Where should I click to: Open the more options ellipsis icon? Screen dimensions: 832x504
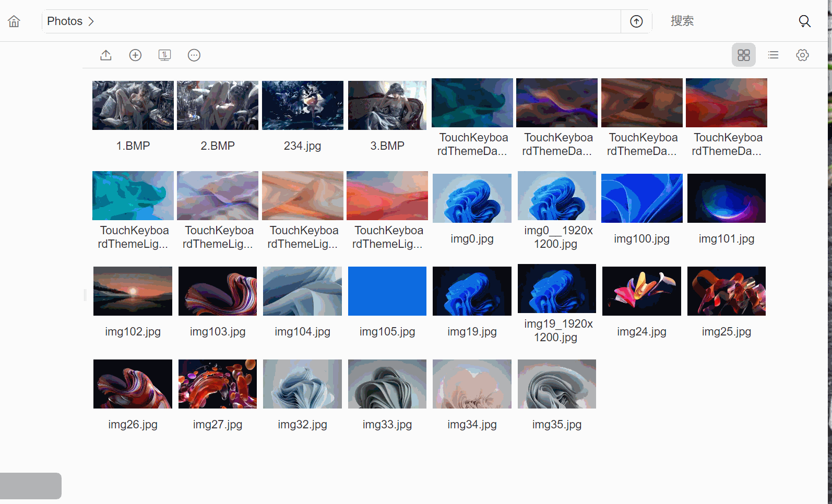[x=194, y=55]
